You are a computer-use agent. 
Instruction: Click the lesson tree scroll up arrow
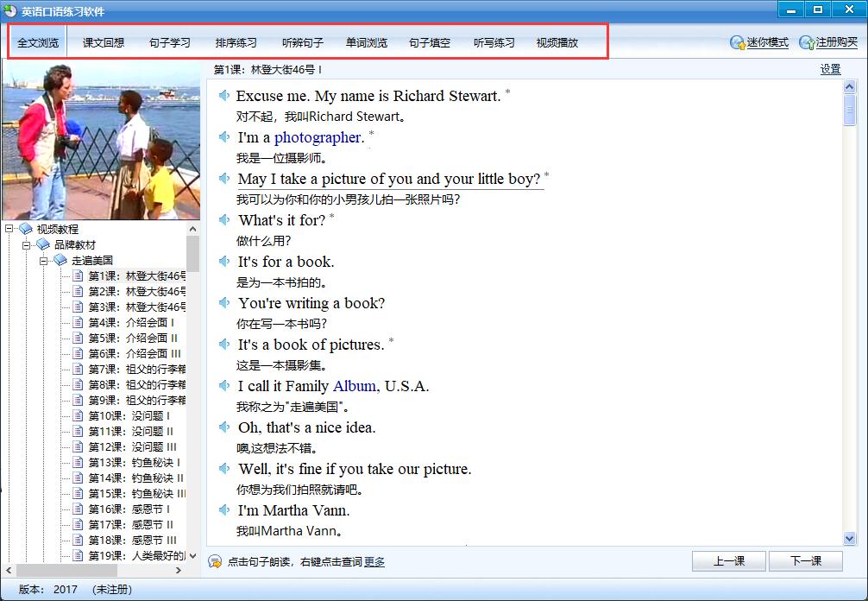[192, 229]
